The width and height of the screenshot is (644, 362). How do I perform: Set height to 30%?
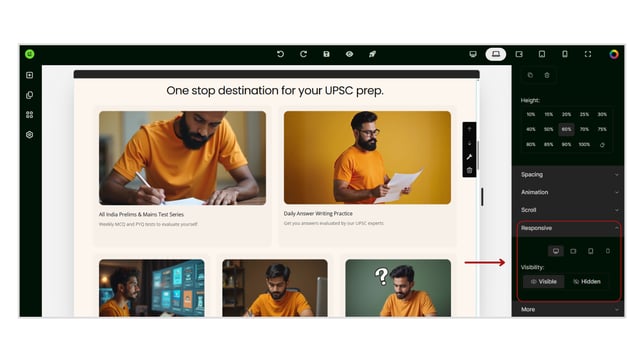click(602, 114)
